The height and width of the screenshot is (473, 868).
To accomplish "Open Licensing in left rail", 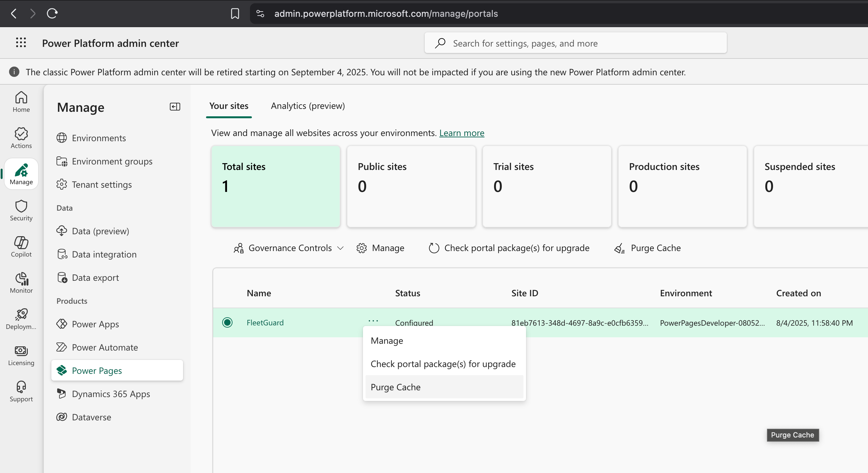I will pos(21,355).
